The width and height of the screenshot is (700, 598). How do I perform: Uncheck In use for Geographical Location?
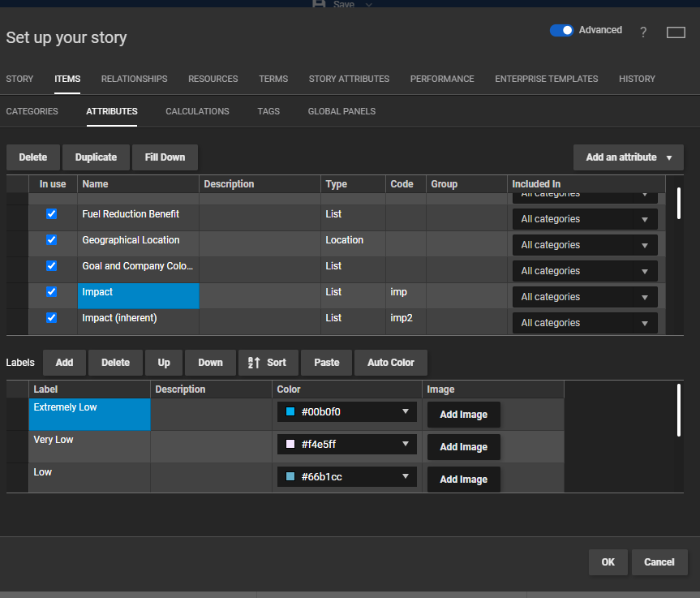tap(52, 240)
